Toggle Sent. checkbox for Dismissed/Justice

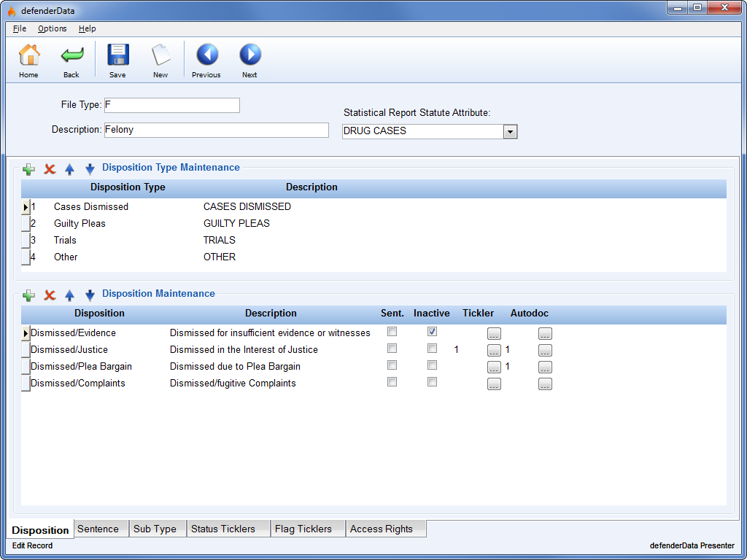[x=392, y=349]
